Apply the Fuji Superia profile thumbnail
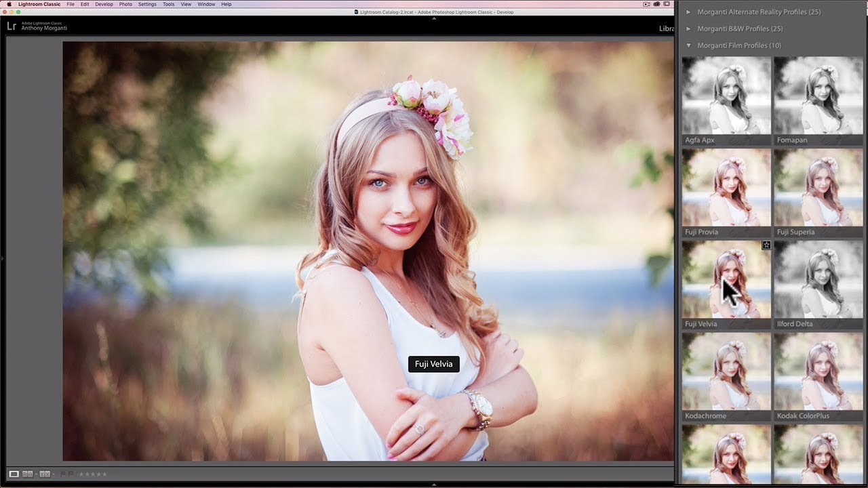 (x=818, y=187)
